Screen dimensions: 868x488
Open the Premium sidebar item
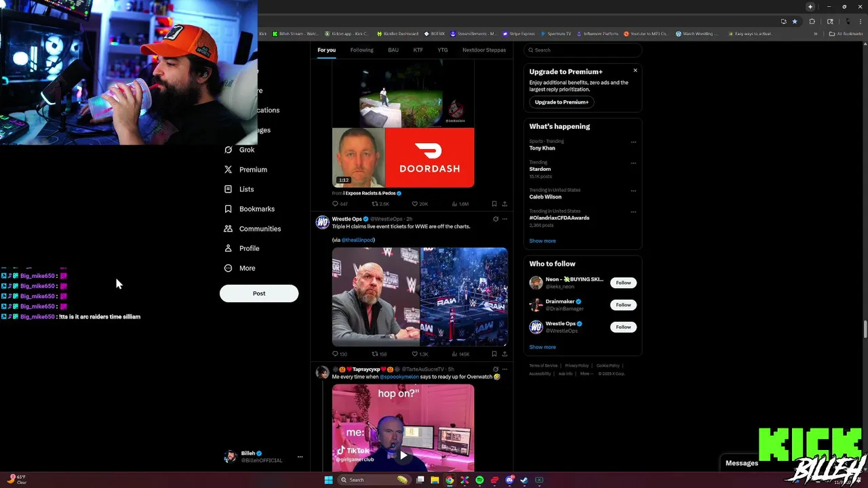point(245,169)
